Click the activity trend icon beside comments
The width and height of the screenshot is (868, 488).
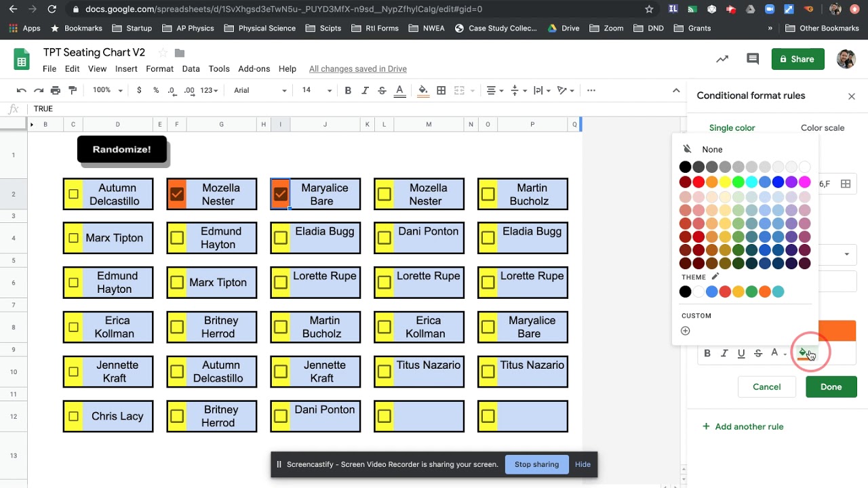pyautogui.click(x=722, y=59)
